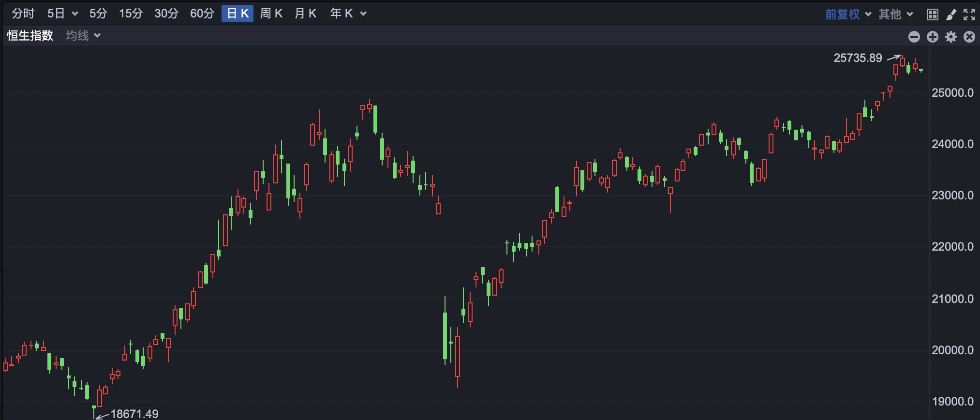Select the paintbrush drawing tool

pos(950,15)
